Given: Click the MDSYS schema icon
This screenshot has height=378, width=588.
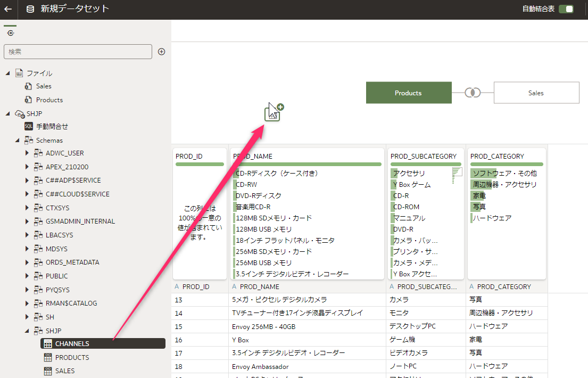Looking at the screenshot, I should click(38, 249).
